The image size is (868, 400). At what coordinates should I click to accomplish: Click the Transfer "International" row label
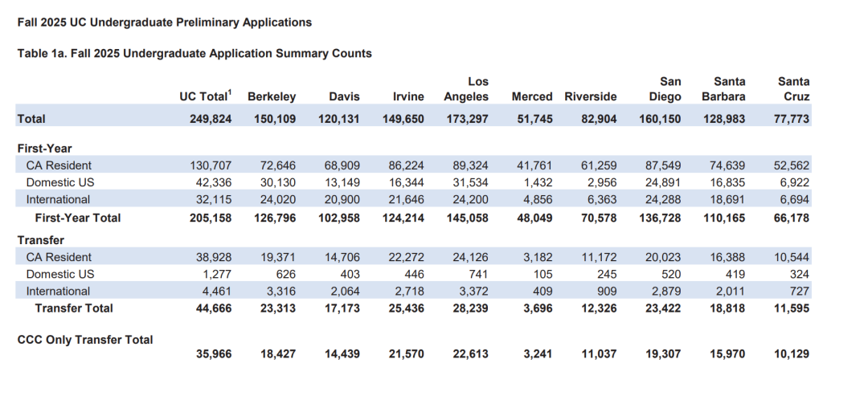point(58,291)
